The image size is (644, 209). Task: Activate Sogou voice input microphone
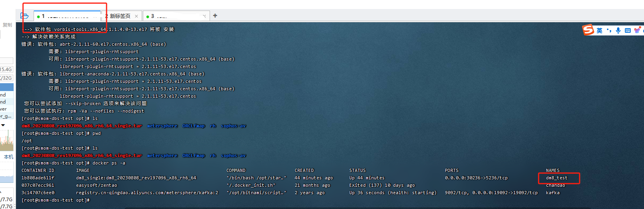pos(618,30)
